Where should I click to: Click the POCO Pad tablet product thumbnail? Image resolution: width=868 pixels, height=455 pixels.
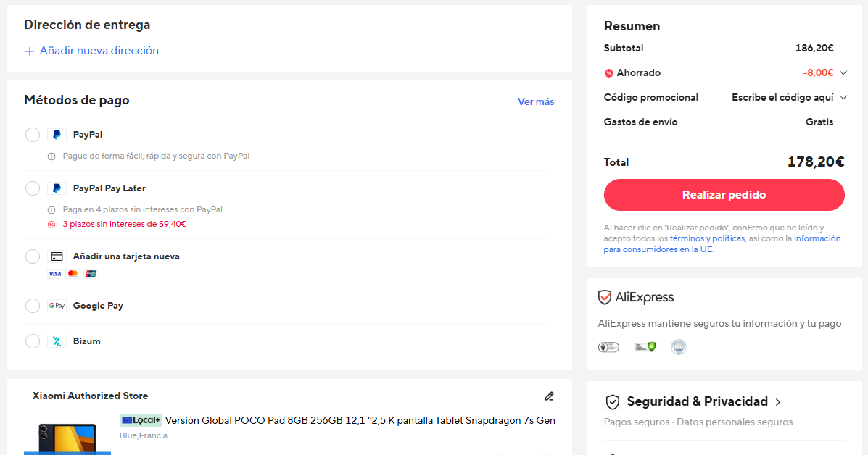click(67, 438)
